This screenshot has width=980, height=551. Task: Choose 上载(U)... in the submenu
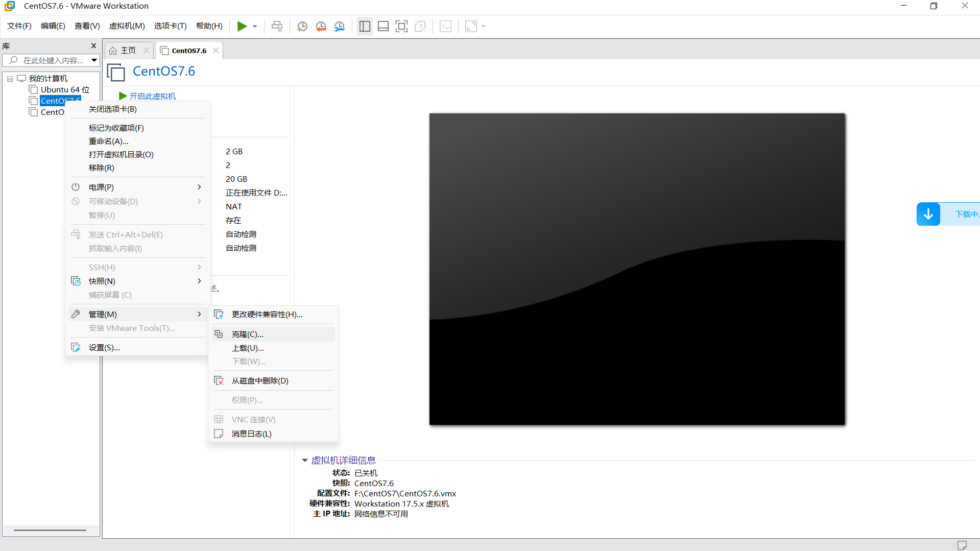273,348
